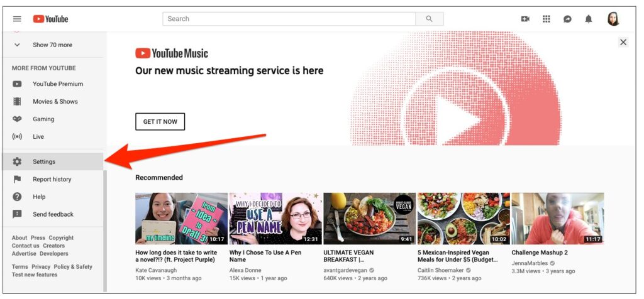Click title 'ULTIMATE VEGAN BREAKFAST'
Image resolution: width=644 pixels, height=299 pixels.
coord(348,256)
